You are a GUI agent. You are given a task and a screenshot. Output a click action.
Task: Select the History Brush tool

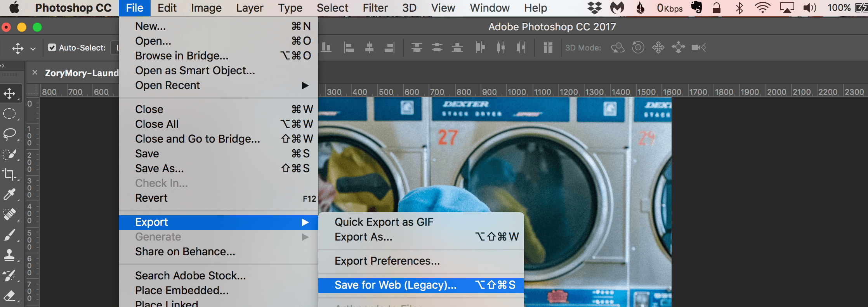pyautogui.click(x=9, y=276)
